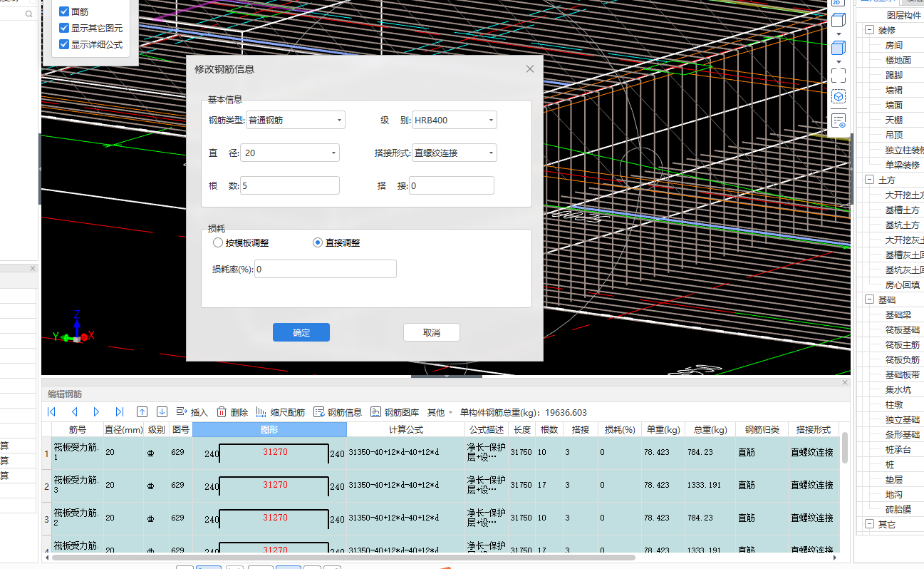Toggle 显示详细公式 checkbox
This screenshot has width=924, height=569.
64,44
